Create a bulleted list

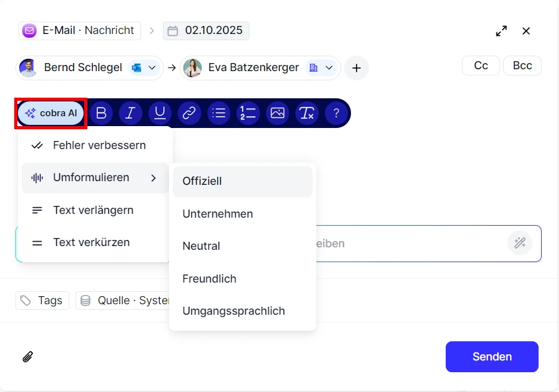coord(219,113)
